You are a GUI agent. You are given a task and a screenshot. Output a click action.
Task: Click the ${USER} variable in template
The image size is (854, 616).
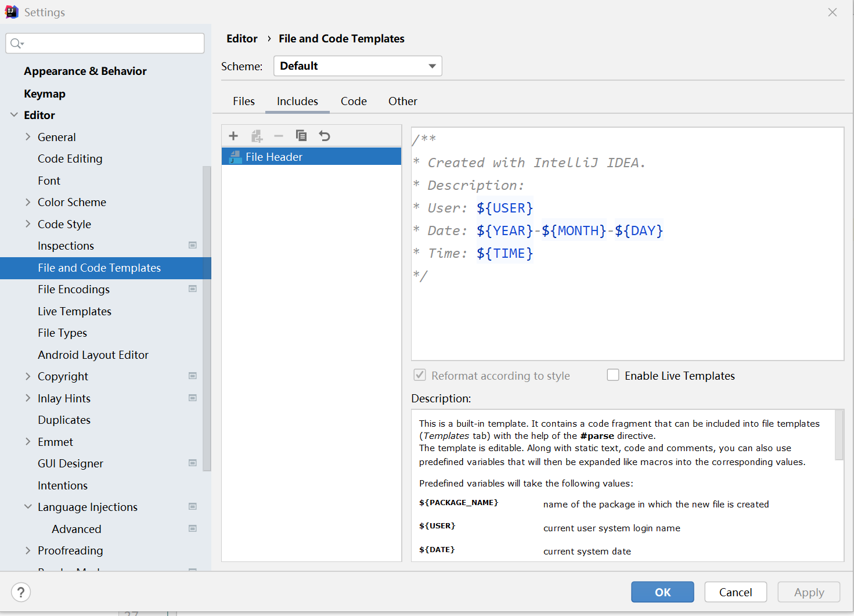point(505,208)
